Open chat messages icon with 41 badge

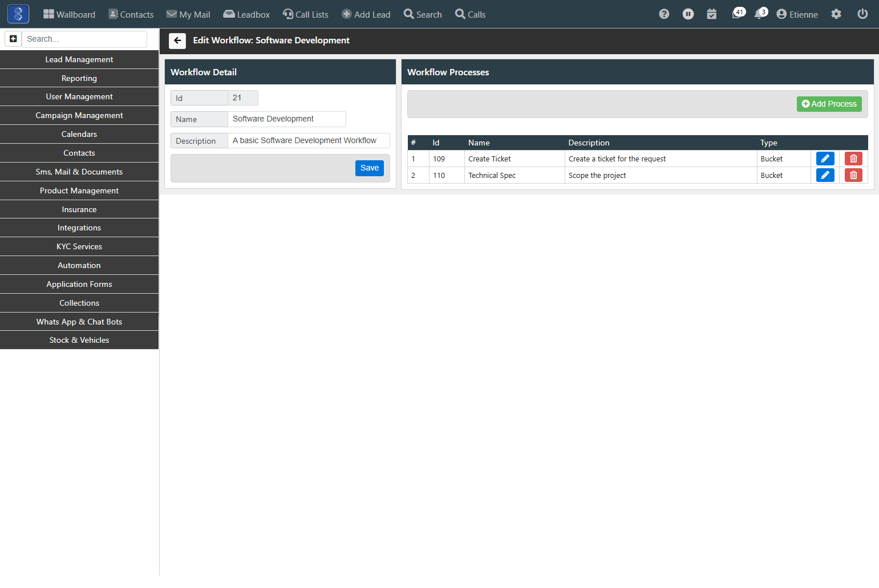click(738, 14)
